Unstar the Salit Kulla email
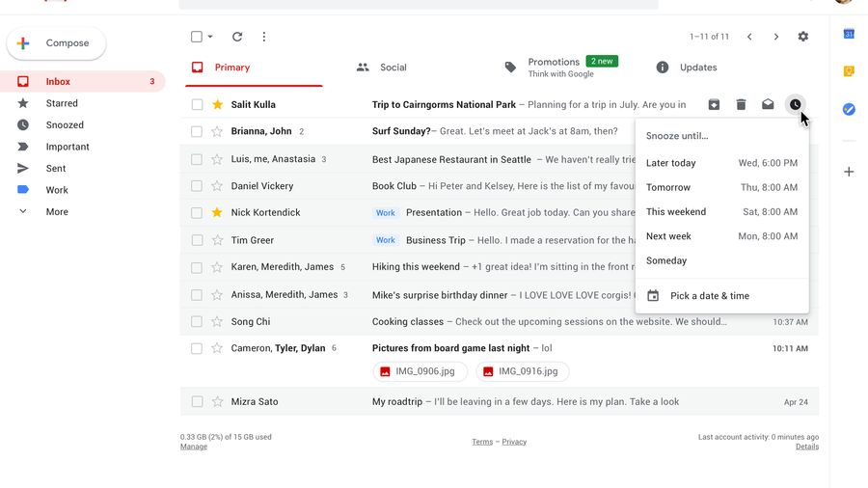Screen dimensions: 868x488 (x=217, y=104)
